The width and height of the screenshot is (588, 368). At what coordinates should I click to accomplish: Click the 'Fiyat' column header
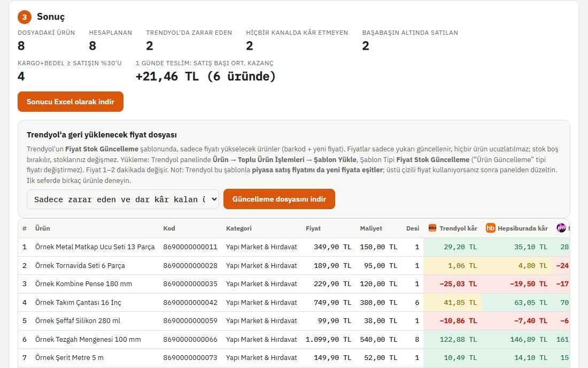click(313, 228)
